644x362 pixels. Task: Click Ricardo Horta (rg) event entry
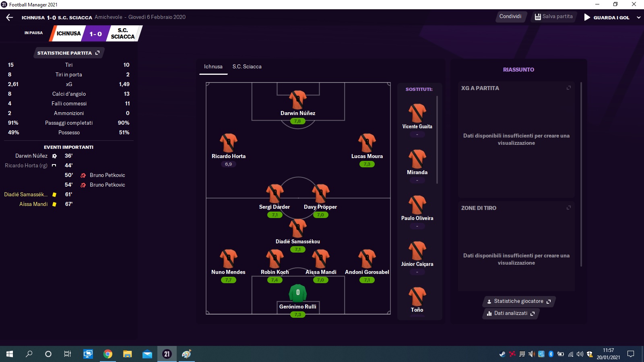(x=26, y=166)
